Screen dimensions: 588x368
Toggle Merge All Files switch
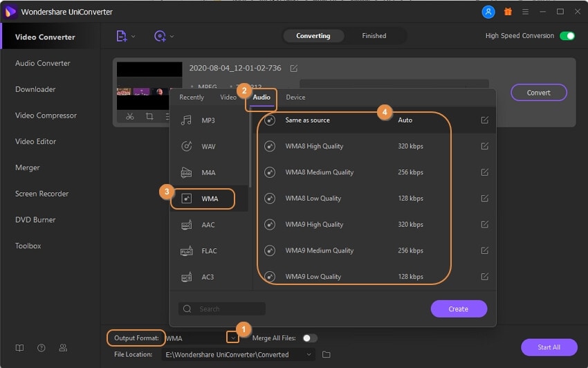[310, 338]
